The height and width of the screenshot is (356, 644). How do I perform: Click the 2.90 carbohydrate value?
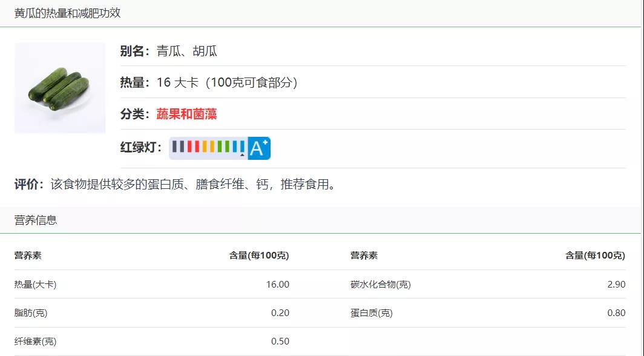[x=617, y=284]
